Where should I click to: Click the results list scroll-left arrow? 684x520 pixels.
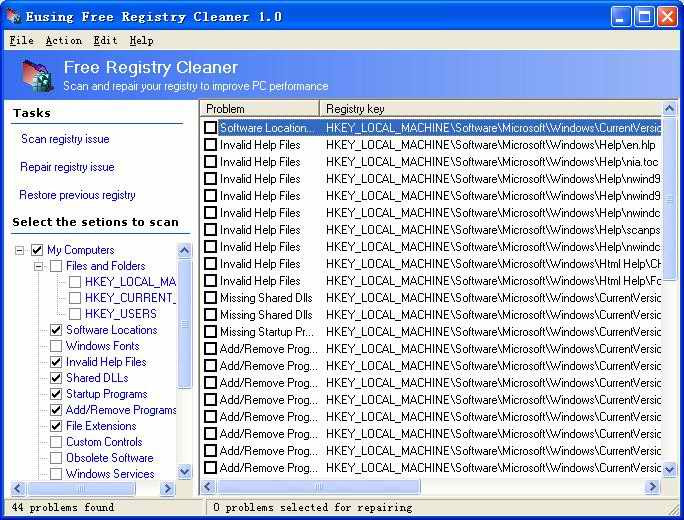pos(210,487)
